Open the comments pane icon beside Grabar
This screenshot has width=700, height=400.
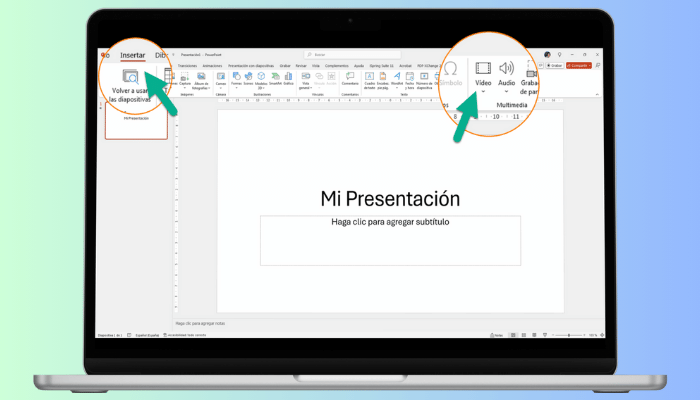pyautogui.click(x=541, y=66)
